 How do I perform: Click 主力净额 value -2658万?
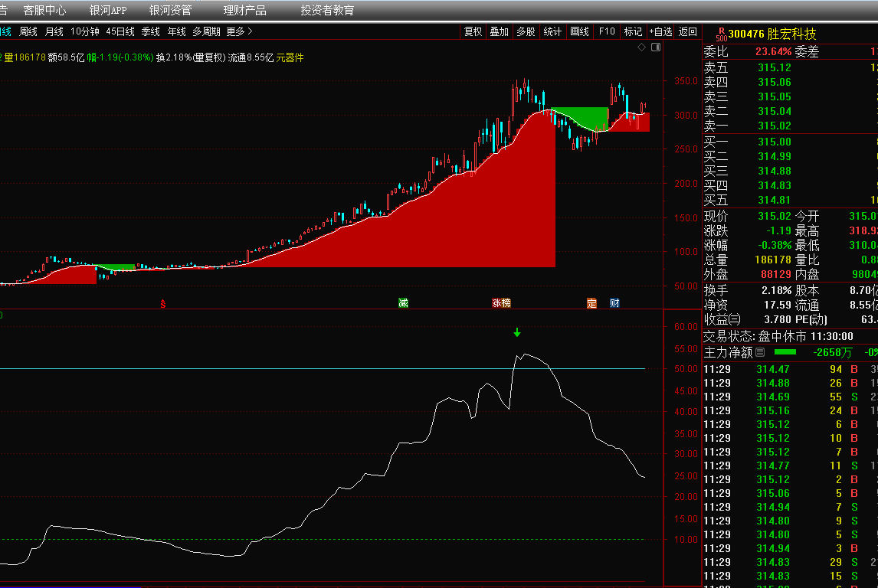pyautogui.click(x=832, y=352)
